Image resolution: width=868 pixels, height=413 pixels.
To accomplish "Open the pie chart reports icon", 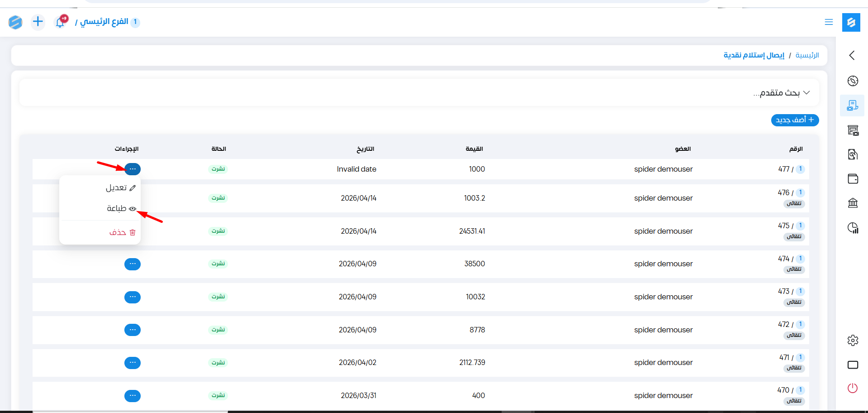I will tap(853, 228).
